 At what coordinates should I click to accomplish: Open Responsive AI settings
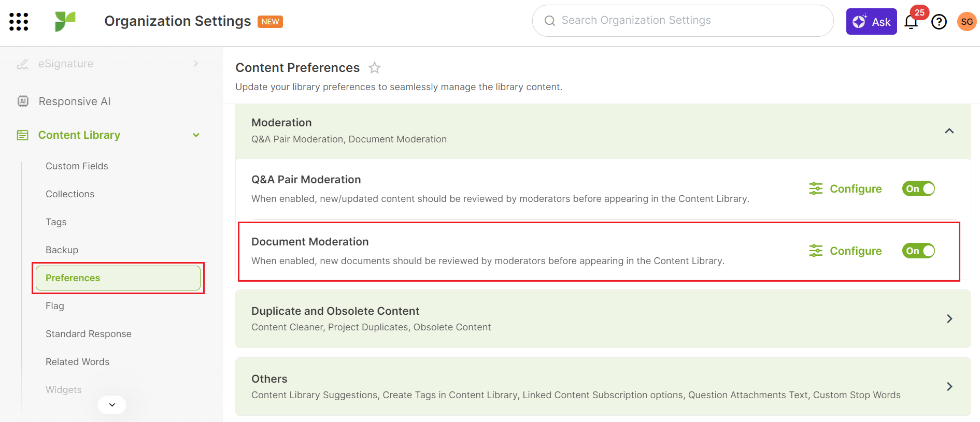[75, 101]
